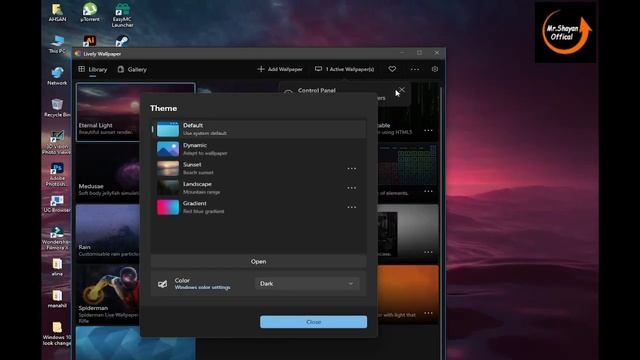Switch to the Gallery tab

(132, 69)
